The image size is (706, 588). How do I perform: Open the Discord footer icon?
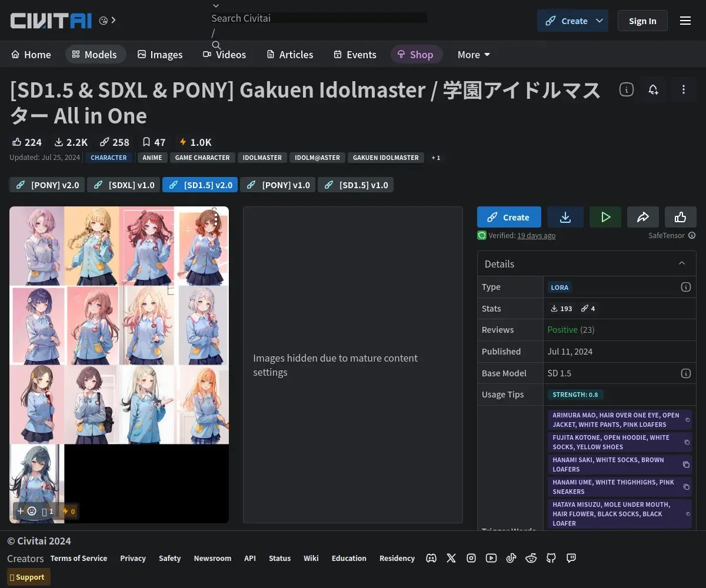pyautogui.click(x=431, y=558)
